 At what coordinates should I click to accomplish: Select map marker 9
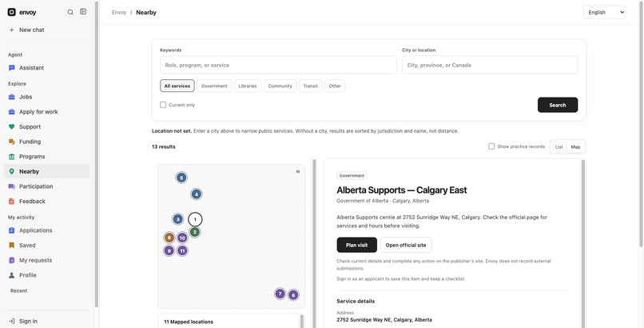[169, 250]
